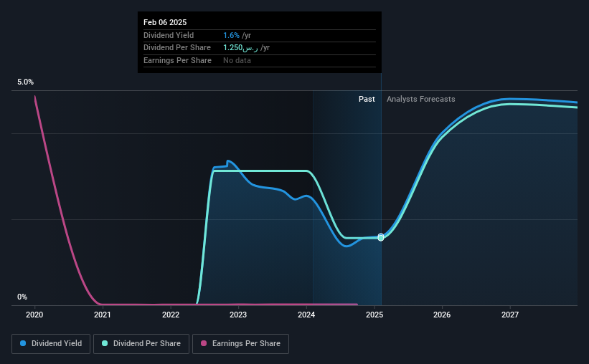Toggle the Dividend Per Share legend button
The width and height of the screenshot is (589, 364).
[x=141, y=344]
